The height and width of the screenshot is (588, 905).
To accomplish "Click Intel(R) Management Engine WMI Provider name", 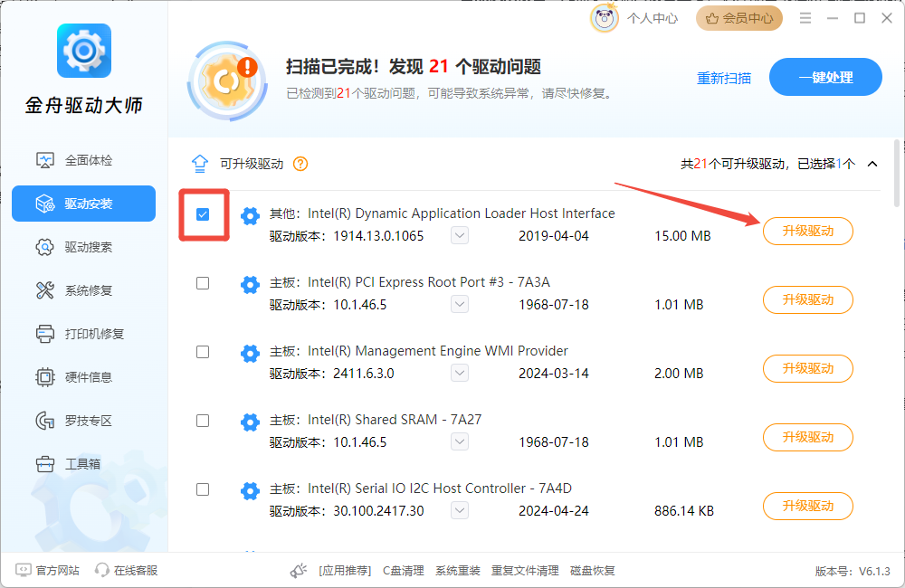I will [437, 351].
